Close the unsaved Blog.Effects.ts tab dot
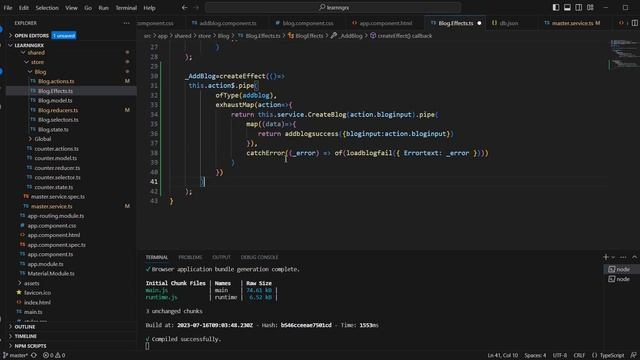Image resolution: width=640 pixels, height=360 pixels. coord(479,23)
